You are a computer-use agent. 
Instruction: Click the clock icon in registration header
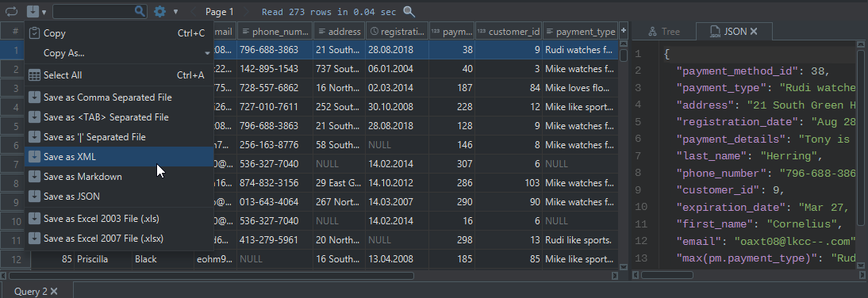coord(374,32)
